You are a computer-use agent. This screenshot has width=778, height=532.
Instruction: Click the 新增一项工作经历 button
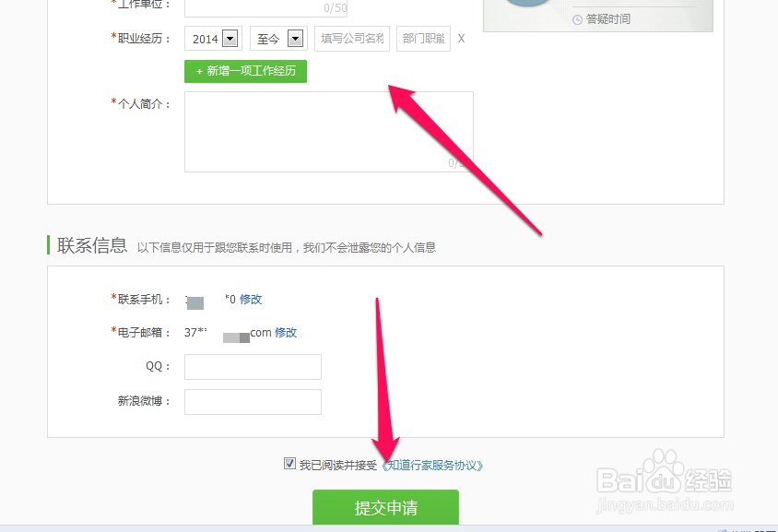coord(245,71)
